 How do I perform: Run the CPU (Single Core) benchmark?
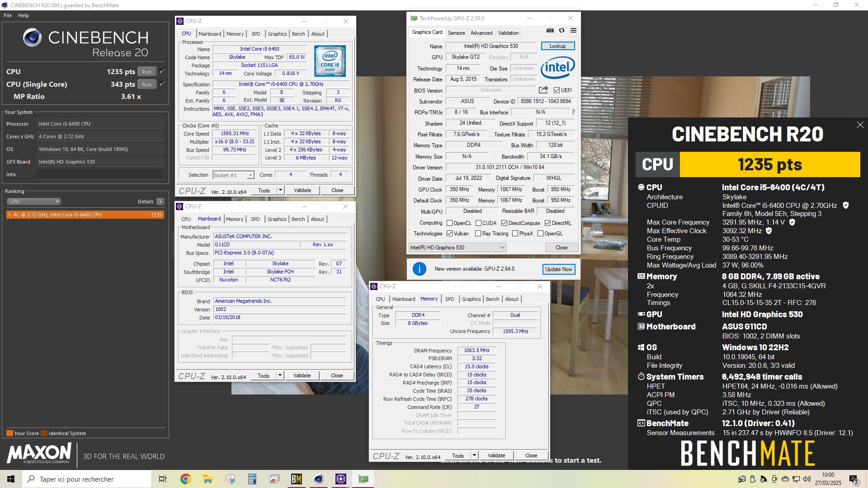pyautogui.click(x=147, y=84)
